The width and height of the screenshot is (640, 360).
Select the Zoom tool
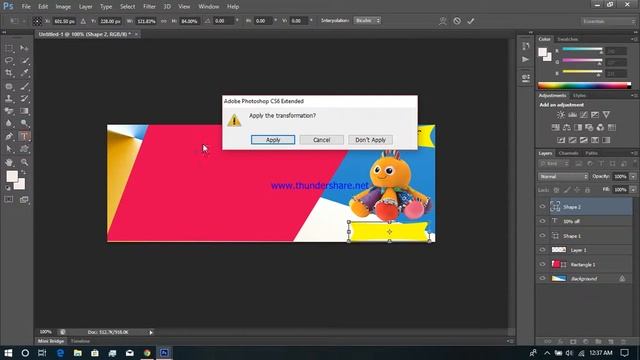point(24,162)
